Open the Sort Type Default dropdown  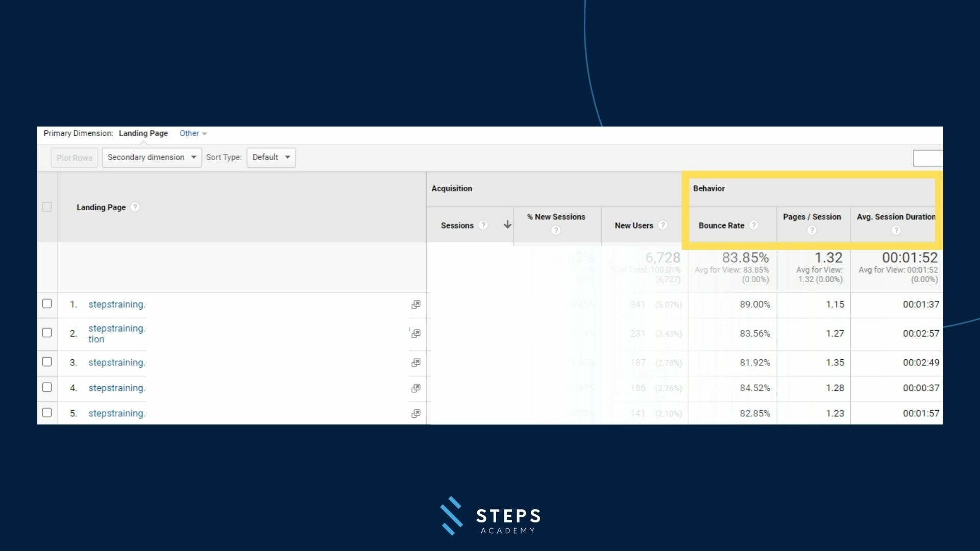pyautogui.click(x=271, y=158)
